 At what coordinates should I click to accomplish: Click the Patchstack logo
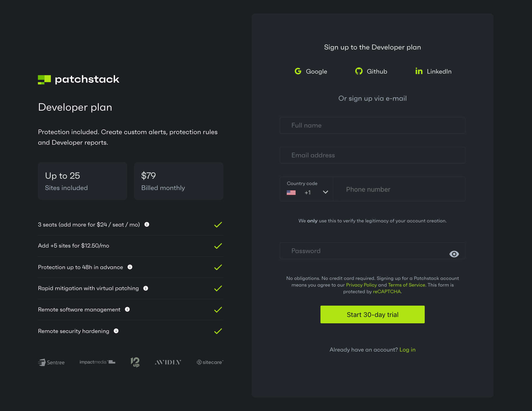click(x=79, y=79)
